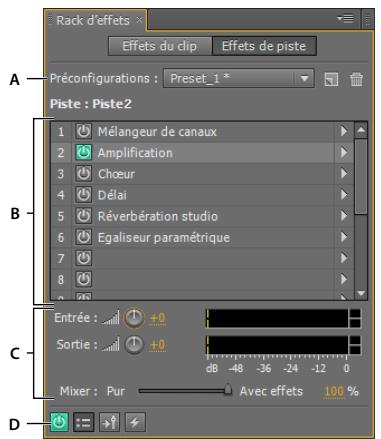Click the lightning bolt apply icon

click(x=135, y=422)
